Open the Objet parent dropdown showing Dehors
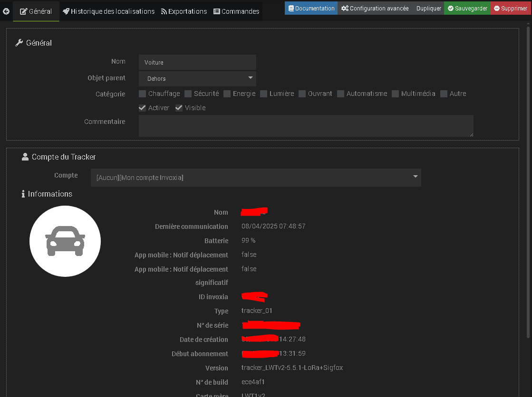 coord(197,79)
